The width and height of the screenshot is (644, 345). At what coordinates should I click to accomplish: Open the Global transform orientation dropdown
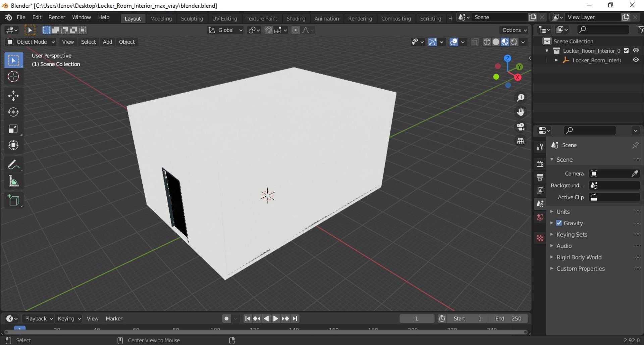(225, 30)
